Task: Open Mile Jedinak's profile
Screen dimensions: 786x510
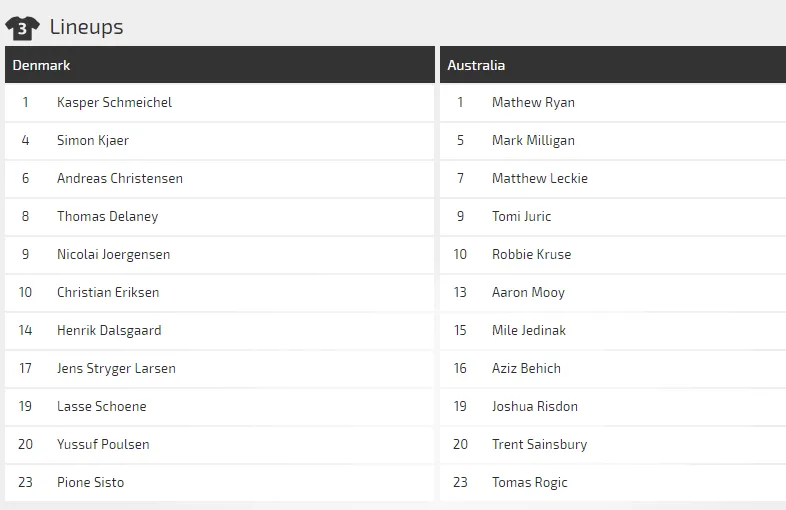Action: tap(529, 330)
